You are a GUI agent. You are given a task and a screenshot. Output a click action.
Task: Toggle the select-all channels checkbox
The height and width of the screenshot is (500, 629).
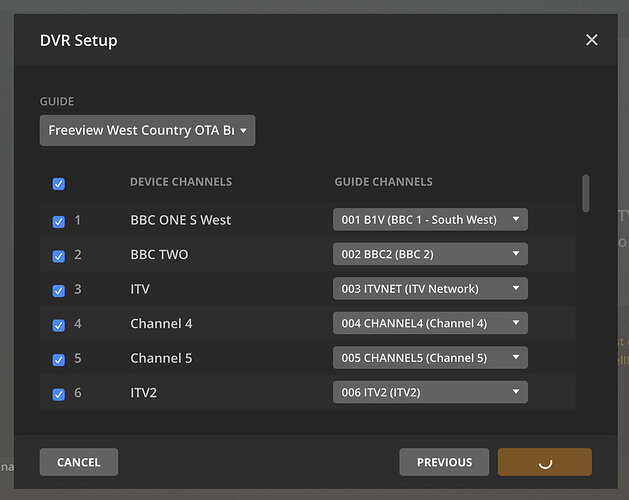[x=58, y=183]
